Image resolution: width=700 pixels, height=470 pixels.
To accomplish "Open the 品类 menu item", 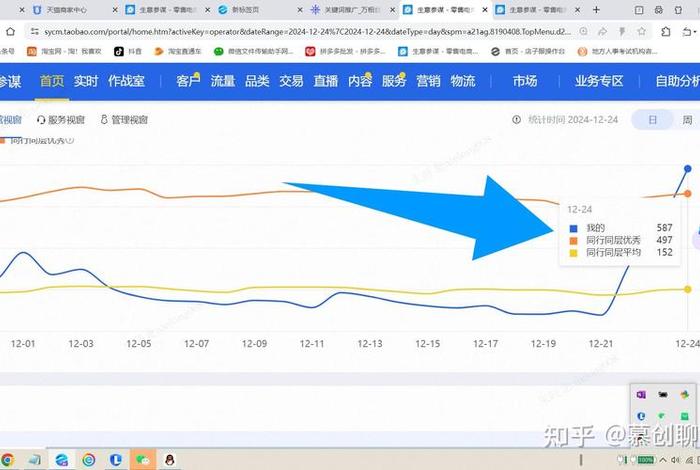I will [x=257, y=81].
